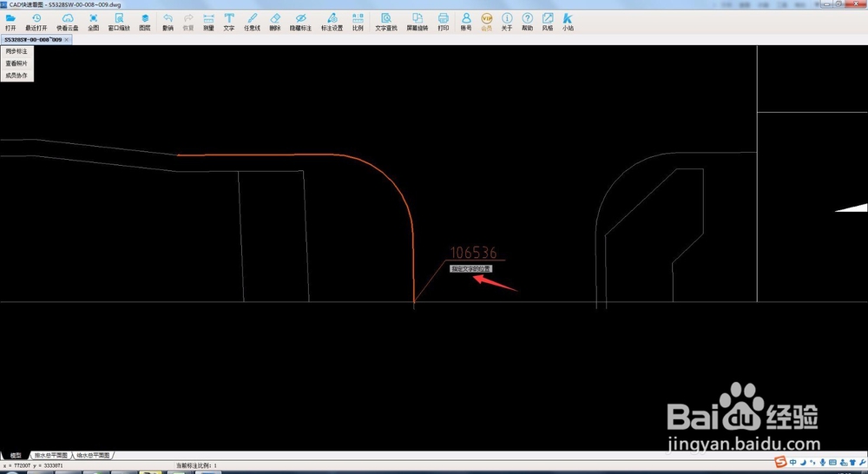This screenshot has height=474, width=868.
Task: Select the 任意线 freehand line tool
Action: [x=253, y=23]
